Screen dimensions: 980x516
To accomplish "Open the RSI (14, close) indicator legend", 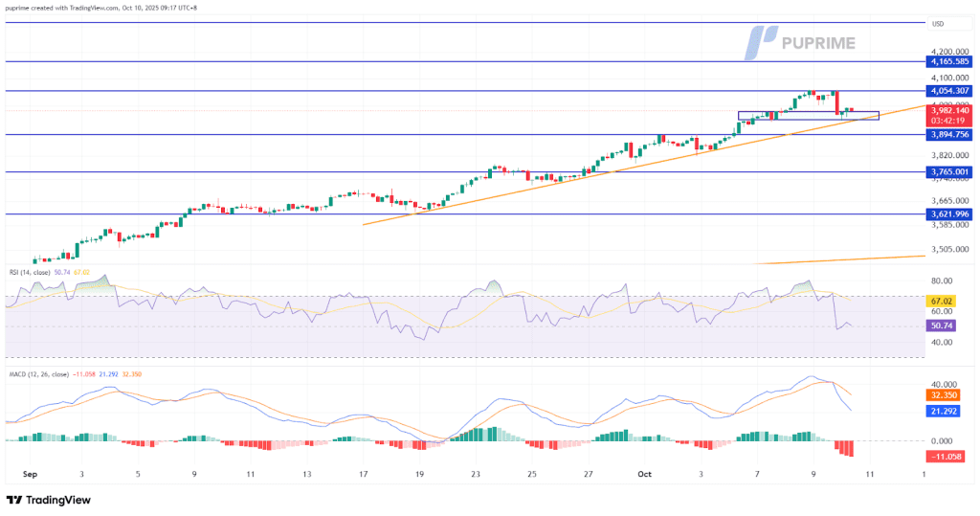I will pyautogui.click(x=34, y=273).
